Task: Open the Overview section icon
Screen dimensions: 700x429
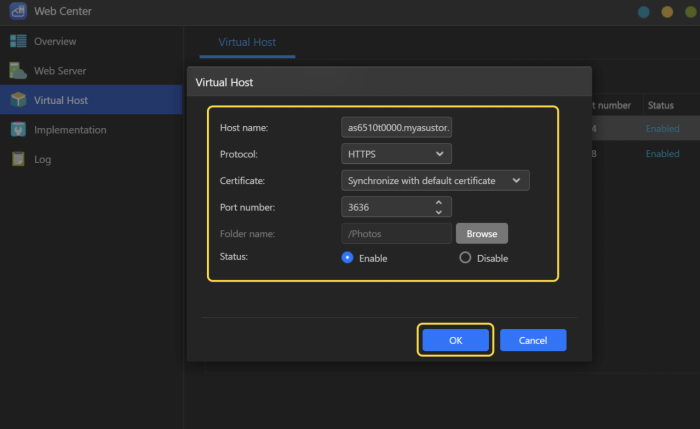Action: point(18,41)
